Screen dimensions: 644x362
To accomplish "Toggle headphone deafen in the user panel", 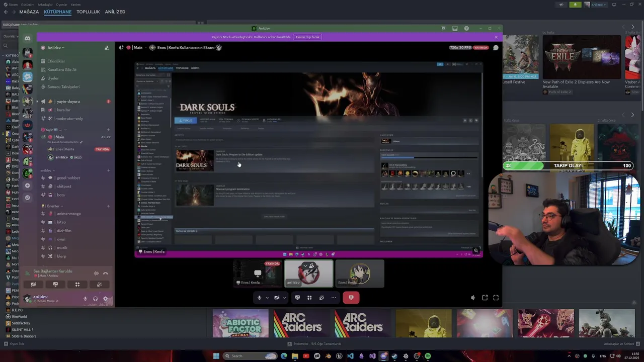I will (95, 299).
